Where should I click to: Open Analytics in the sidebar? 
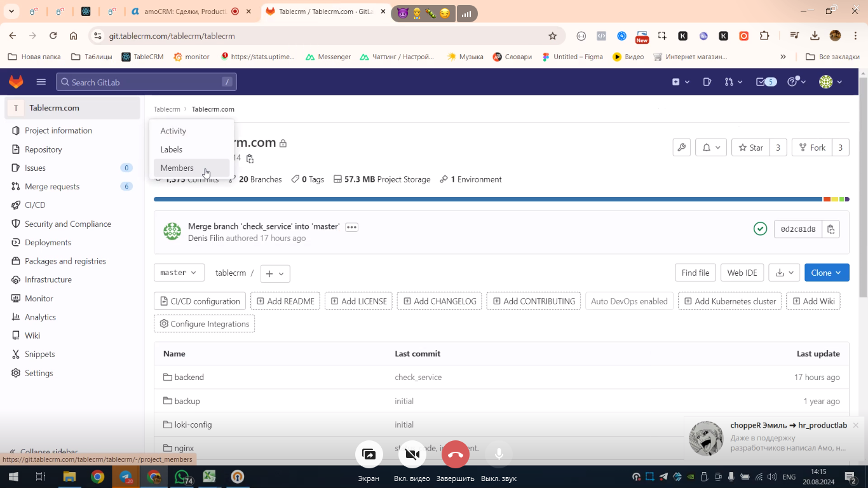point(72,316)
